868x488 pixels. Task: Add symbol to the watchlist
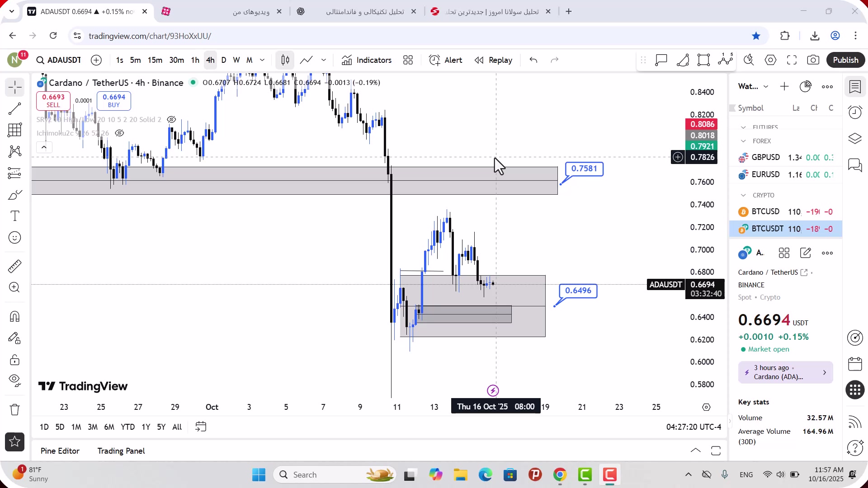tap(784, 86)
